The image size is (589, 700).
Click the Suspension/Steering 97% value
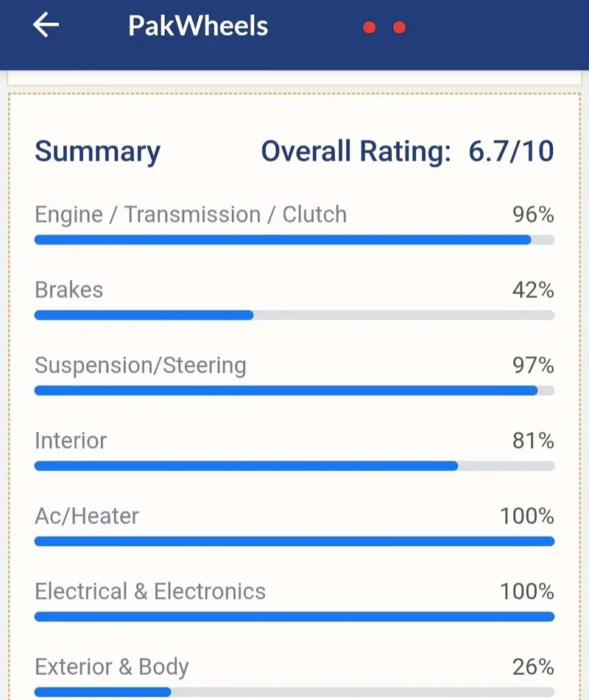(x=533, y=366)
